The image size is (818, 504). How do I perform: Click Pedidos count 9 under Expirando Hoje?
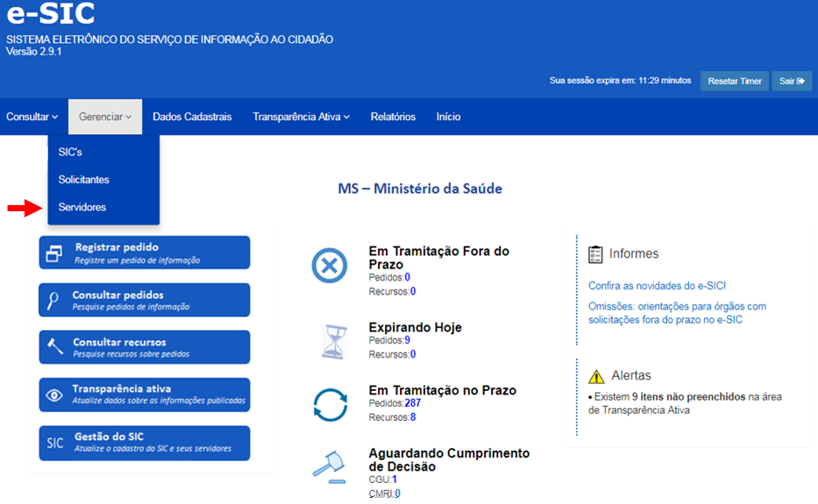click(x=408, y=340)
